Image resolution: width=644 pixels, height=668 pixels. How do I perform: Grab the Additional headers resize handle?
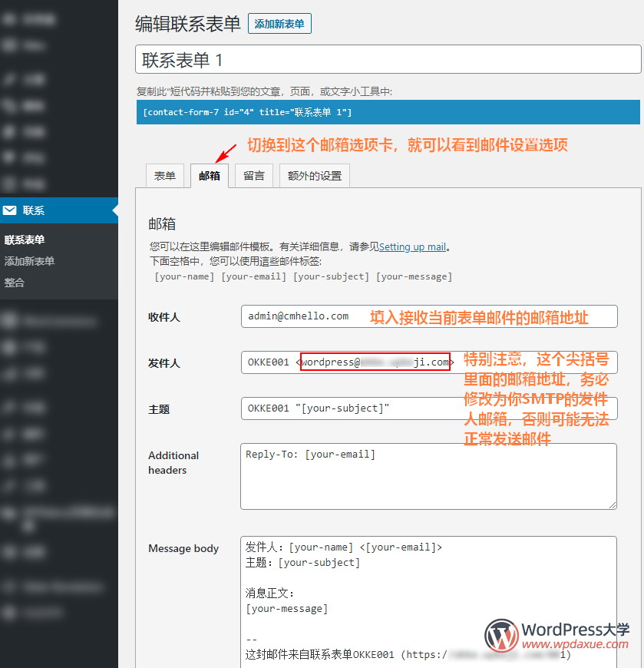coord(613,505)
